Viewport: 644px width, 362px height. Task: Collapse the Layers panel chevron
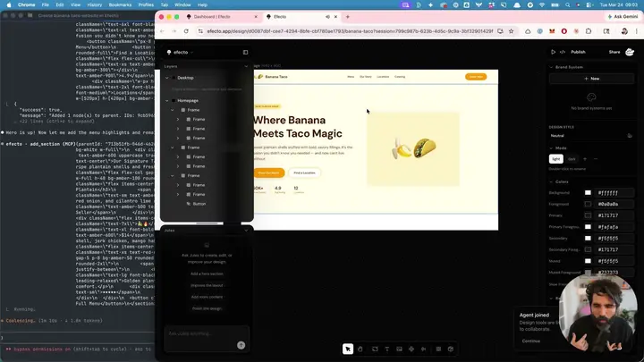tap(246, 66)
